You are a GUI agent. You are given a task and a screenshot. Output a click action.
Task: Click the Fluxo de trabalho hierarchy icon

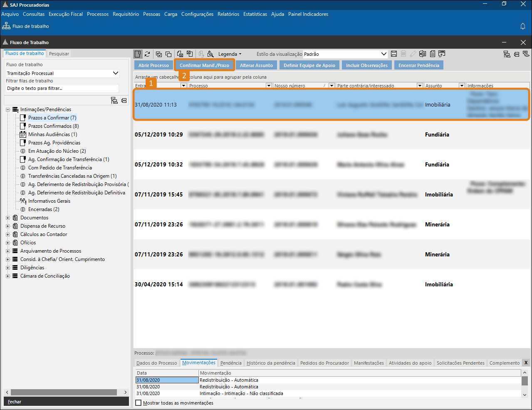click(x=6, y=26)
